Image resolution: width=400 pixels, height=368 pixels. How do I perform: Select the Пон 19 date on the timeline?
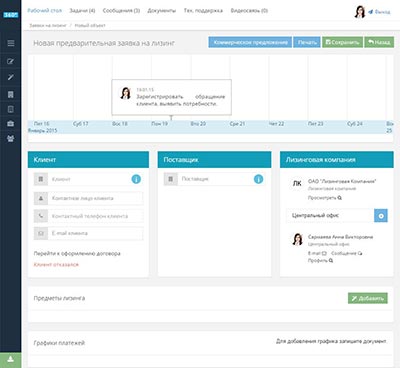click(159, 124)
